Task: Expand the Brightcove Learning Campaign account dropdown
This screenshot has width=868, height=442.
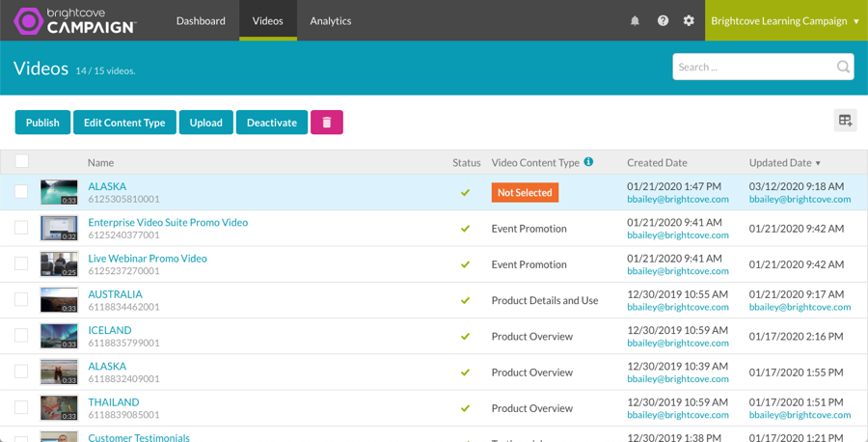Action: click(x=786, y=20)
